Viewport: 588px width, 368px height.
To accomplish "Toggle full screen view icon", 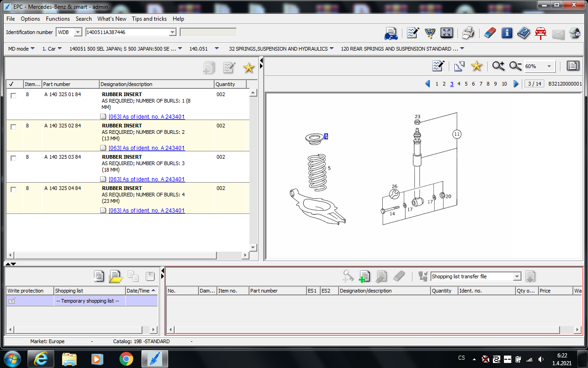I will (447, 33).
